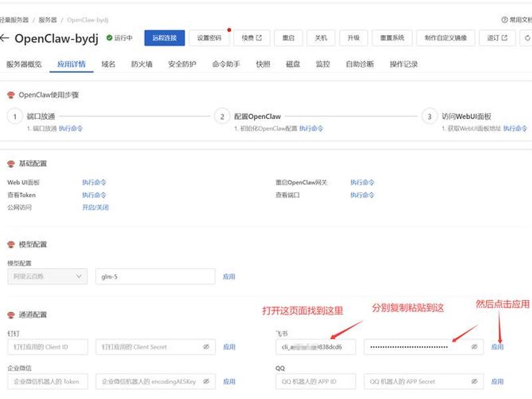The image size is (532, 399).
Task: Focus the 飞书 masked secret field
Action: 424,346
